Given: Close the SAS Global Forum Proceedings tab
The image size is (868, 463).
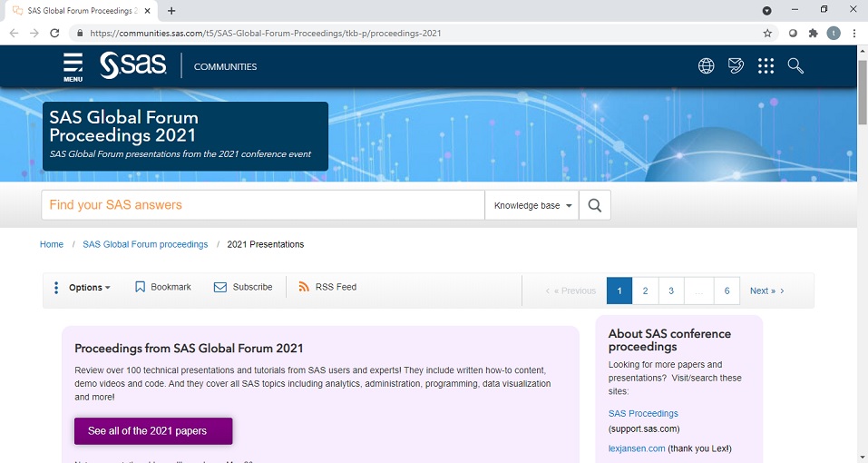Looking at the screenshot, I should (x=147, y=11).
